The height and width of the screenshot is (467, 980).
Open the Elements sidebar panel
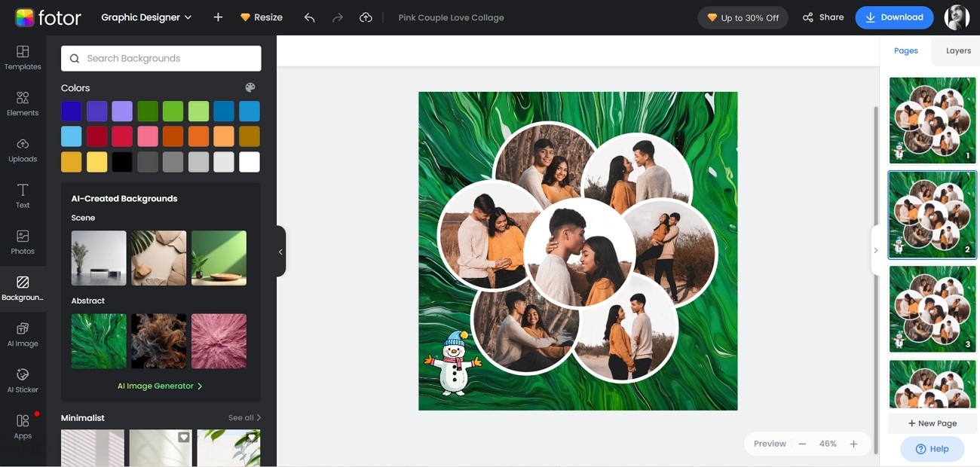coord(23,104)
